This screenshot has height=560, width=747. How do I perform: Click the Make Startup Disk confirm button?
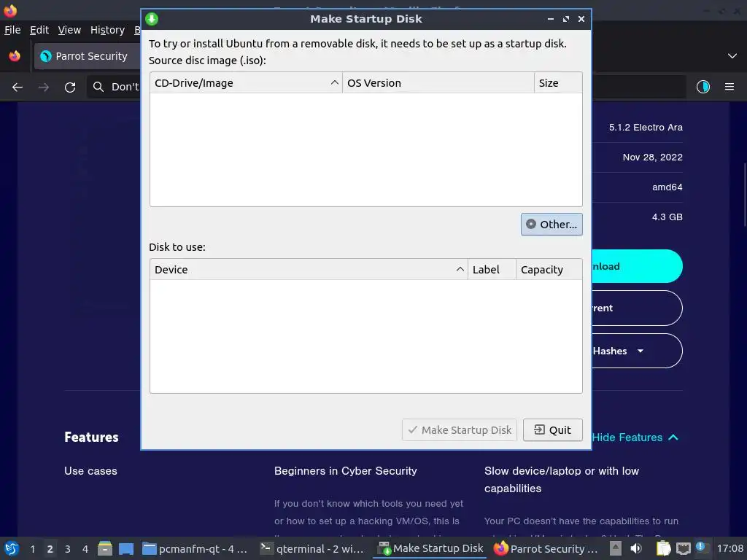pyautogui.click(x=460, y=430)
